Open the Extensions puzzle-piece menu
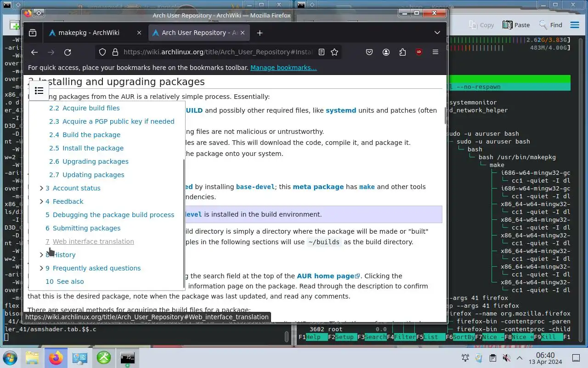Image resolution: width=588 pixels, height=368 pixels. tap(402, 52)
